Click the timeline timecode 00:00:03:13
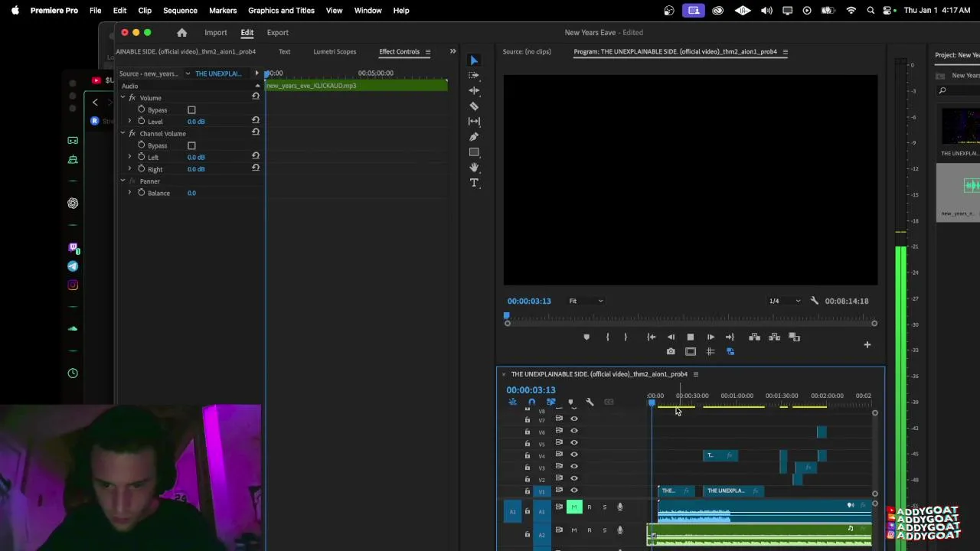Viewport: 980px width, 551px height. [531, 390]
